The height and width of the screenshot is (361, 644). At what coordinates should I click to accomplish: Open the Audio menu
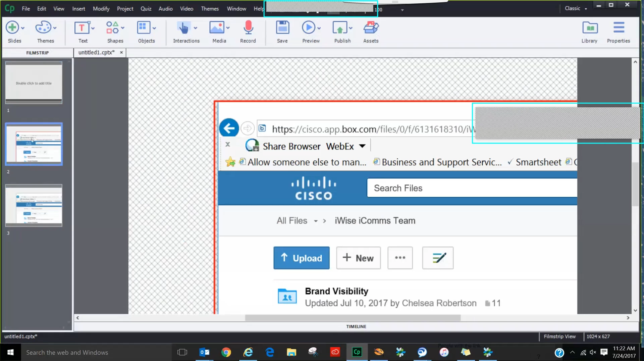tap(166, 9)
